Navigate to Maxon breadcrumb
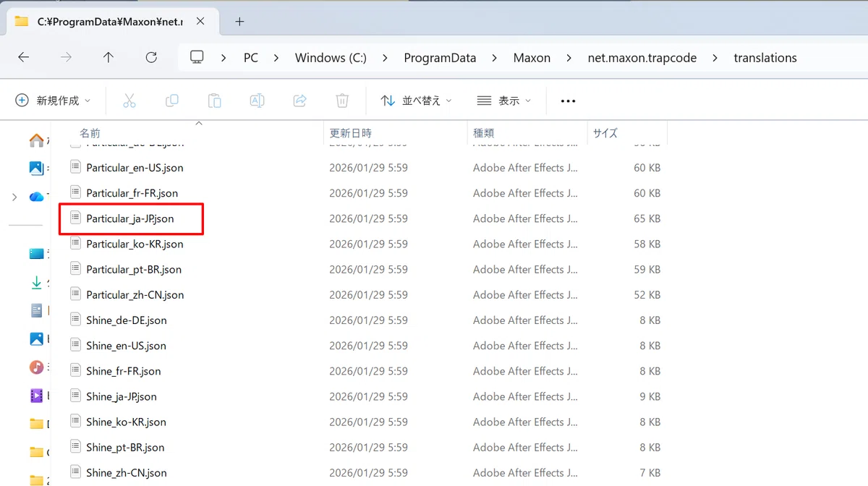The image size is (868, 486). tap(532, 58)
